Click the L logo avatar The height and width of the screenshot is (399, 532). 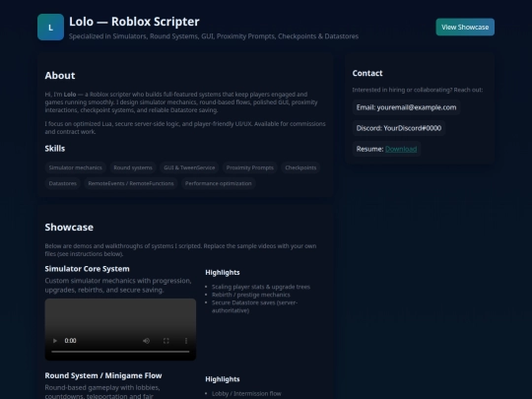(x=50, y=28)
